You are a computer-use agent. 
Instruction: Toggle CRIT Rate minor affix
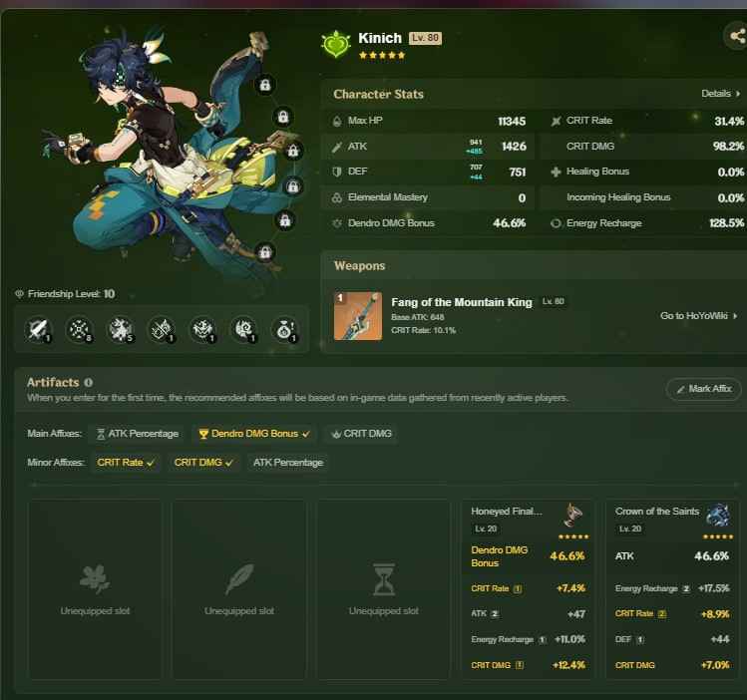[x=125, y=463]
